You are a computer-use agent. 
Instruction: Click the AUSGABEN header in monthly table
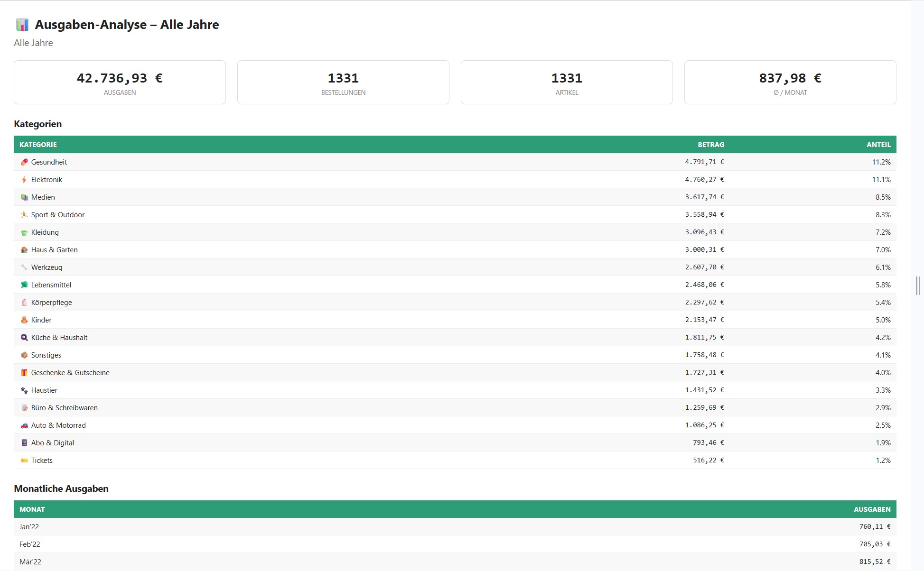pyautogui.click(x=872, y=509)
